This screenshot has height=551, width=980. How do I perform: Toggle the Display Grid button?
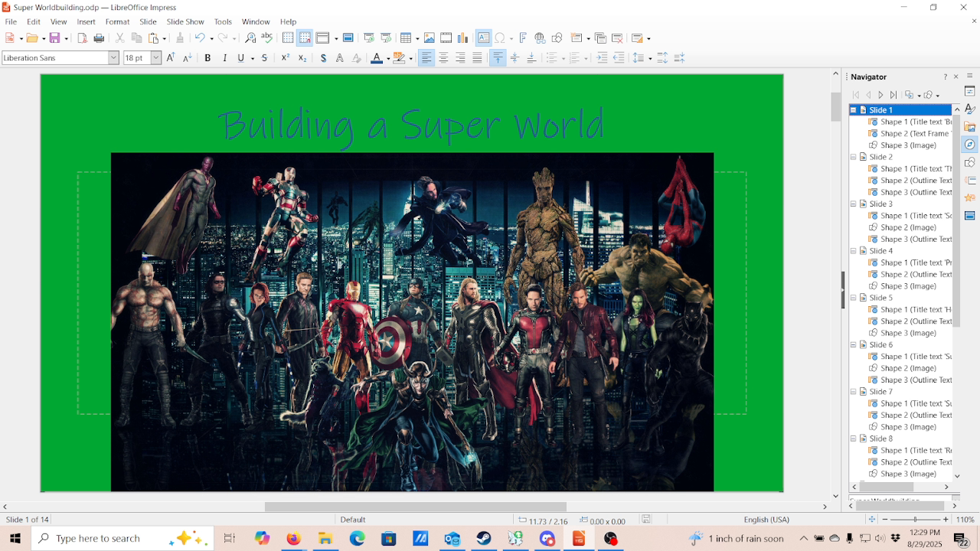(x=288, y=37)
